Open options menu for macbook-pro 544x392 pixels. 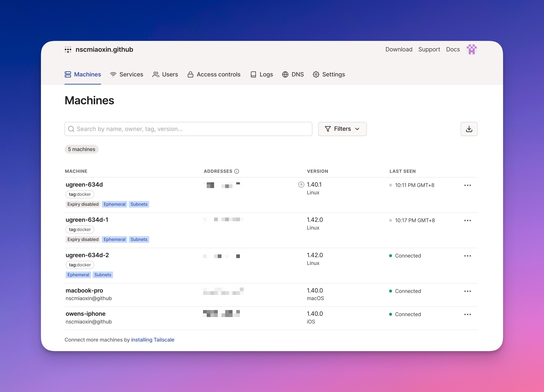[x=467, y=291]
